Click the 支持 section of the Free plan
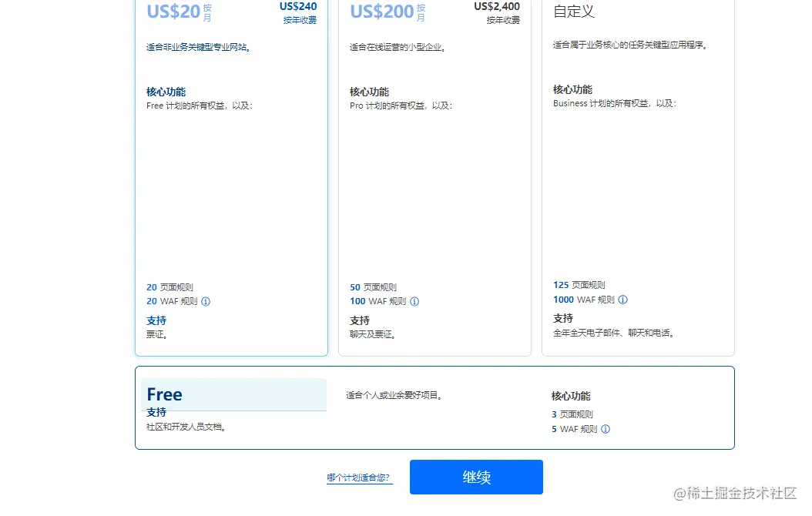This screenshot has height=516, width=812. pyautogui.click(x=156, y=412)
